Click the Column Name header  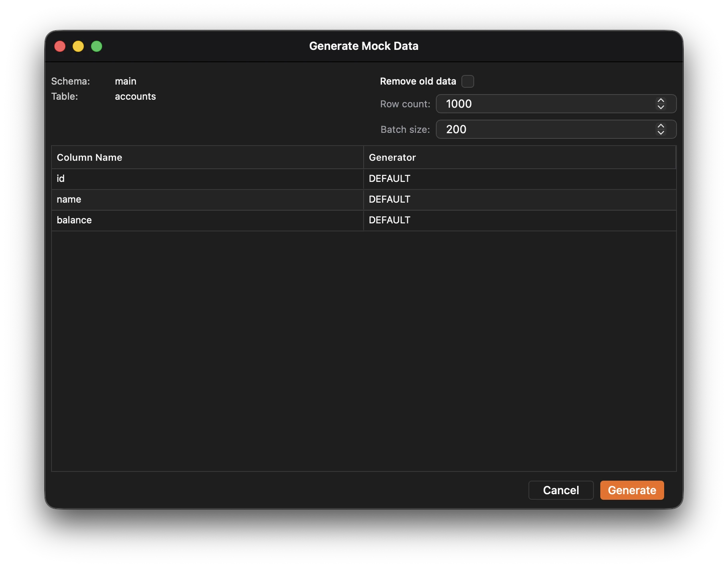[x=89, y=157]
